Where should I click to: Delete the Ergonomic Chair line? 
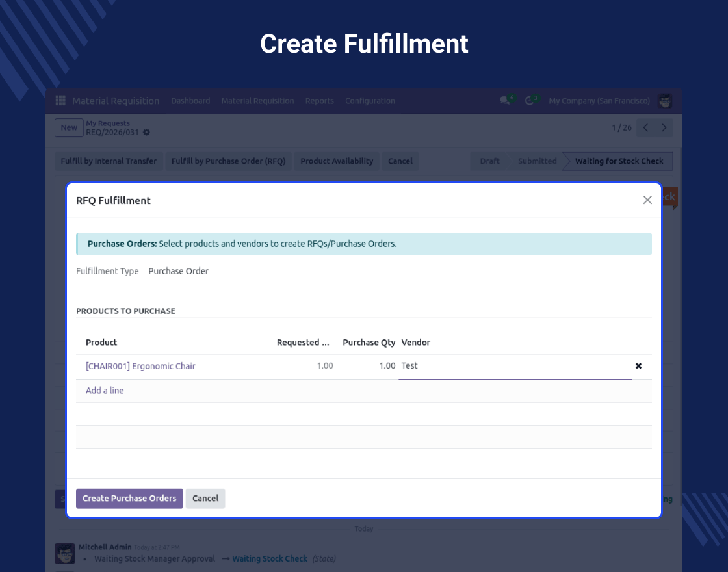(638, 366)
